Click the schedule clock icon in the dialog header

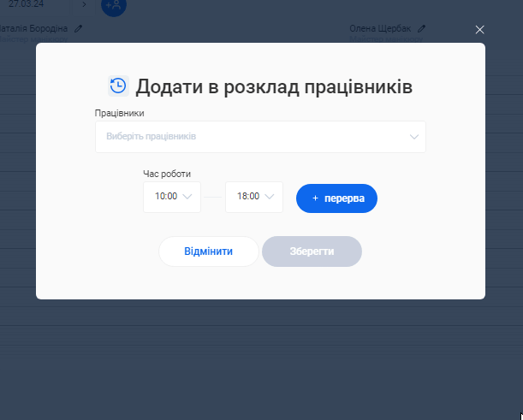(x=118, y=86)
